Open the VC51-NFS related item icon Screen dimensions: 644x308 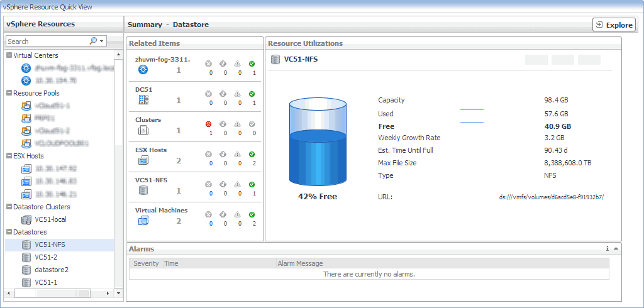tap(143, 190)
